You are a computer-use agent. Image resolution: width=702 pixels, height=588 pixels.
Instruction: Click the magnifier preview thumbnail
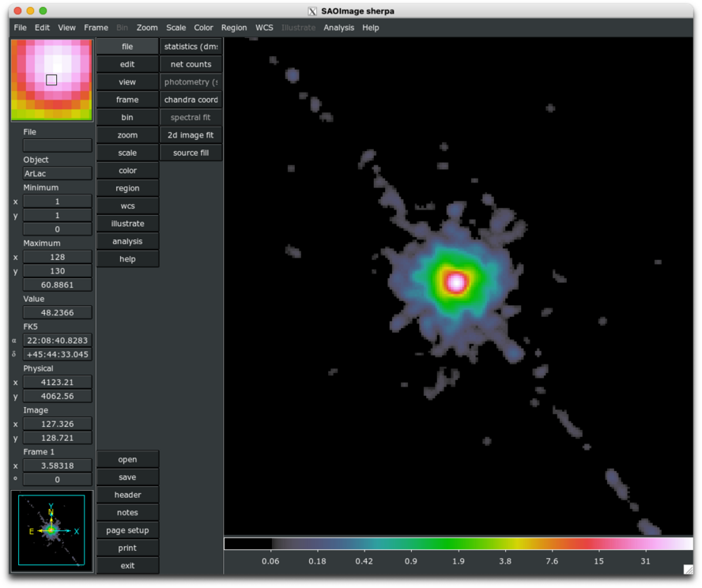coord(51,80)
